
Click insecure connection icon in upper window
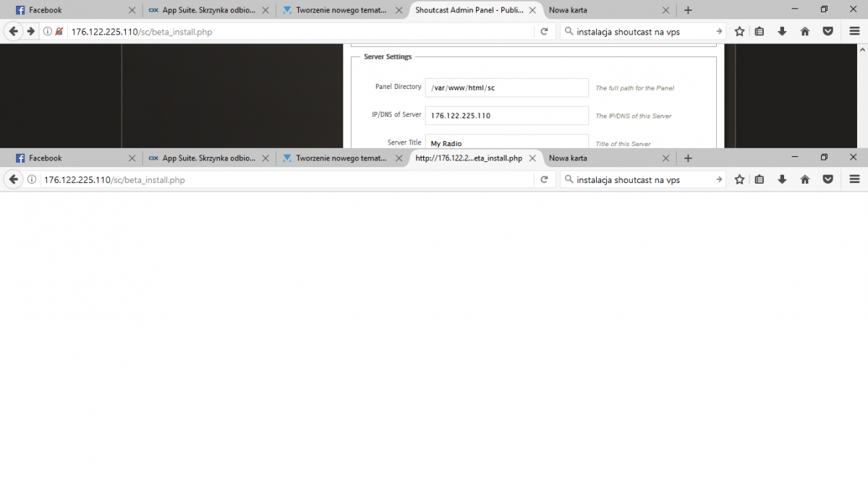(59, 32)
